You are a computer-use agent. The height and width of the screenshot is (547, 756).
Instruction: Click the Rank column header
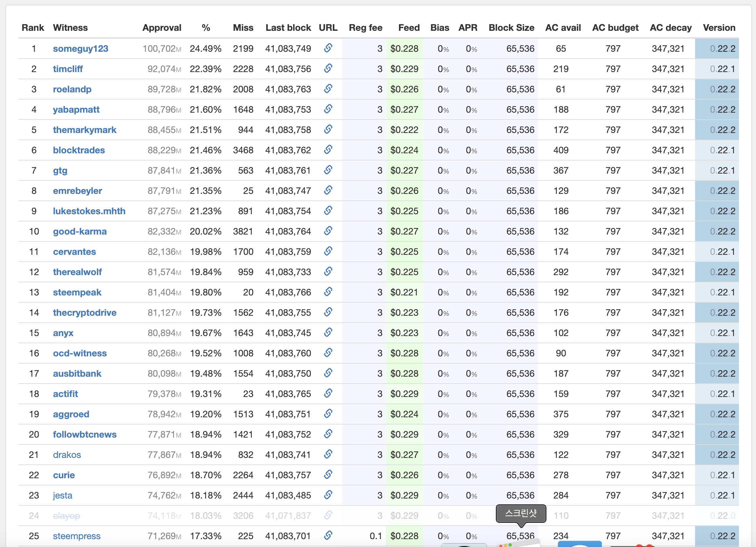[x=33, y=28]
